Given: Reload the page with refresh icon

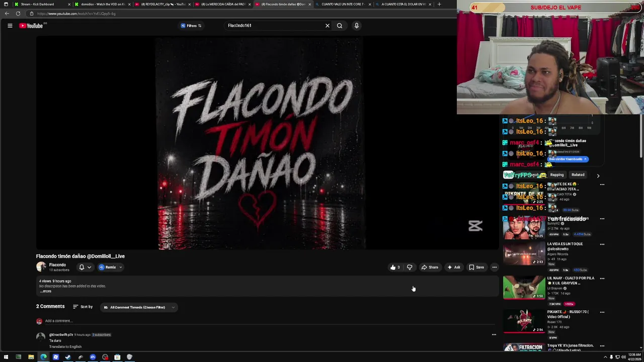Looking at the screenshot, I should 18,14.
